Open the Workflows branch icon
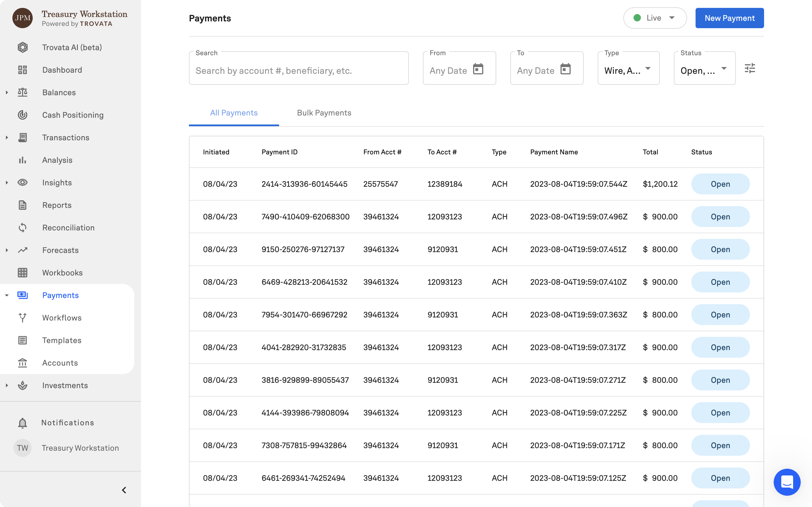This screenshot has height=507, width=812. pyautogui.click(x=23, y=317)
